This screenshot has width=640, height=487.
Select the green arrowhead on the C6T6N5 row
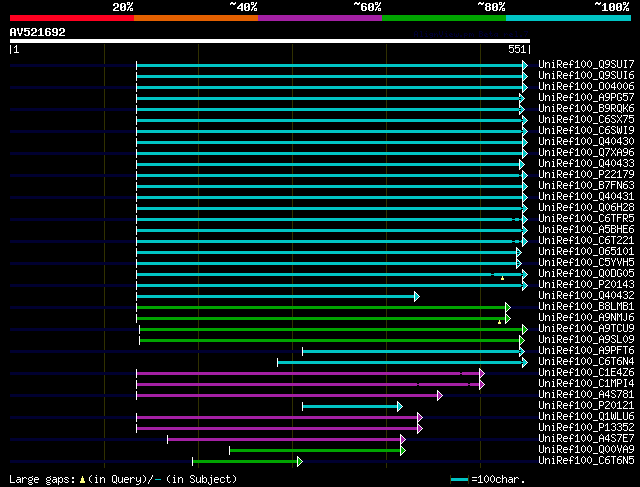[x=300, y=462]
